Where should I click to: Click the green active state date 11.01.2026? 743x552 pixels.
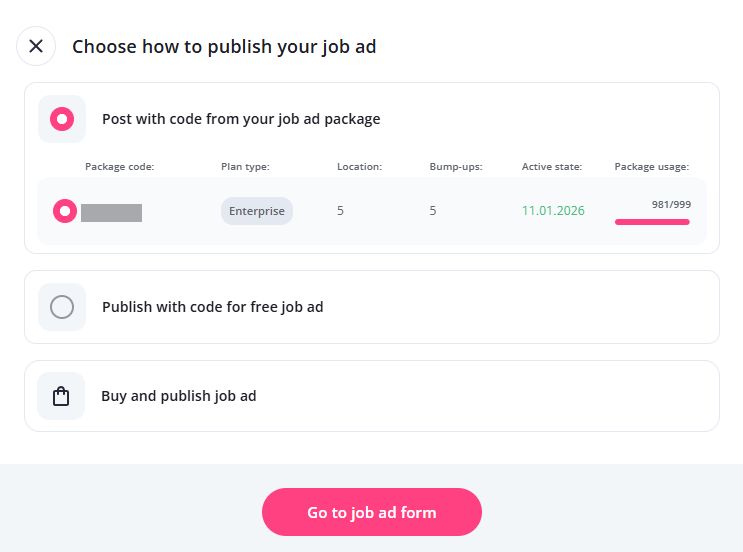(553, 211)
